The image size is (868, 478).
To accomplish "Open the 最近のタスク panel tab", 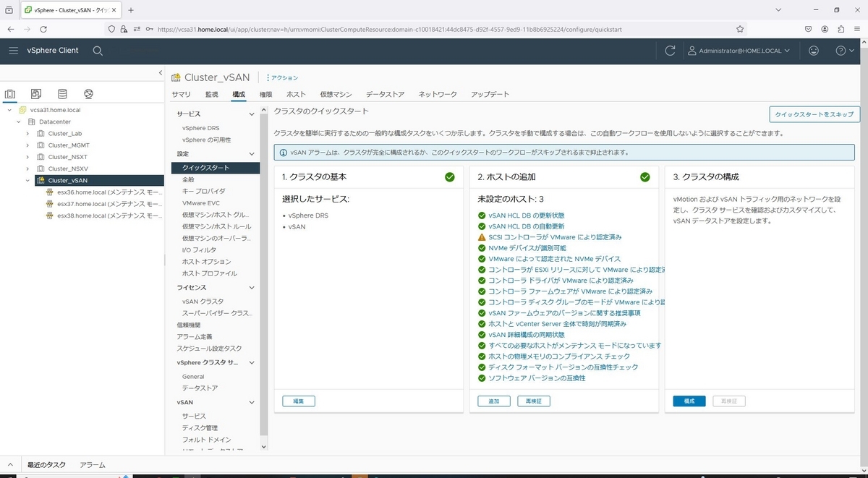I will coord(46,465).
